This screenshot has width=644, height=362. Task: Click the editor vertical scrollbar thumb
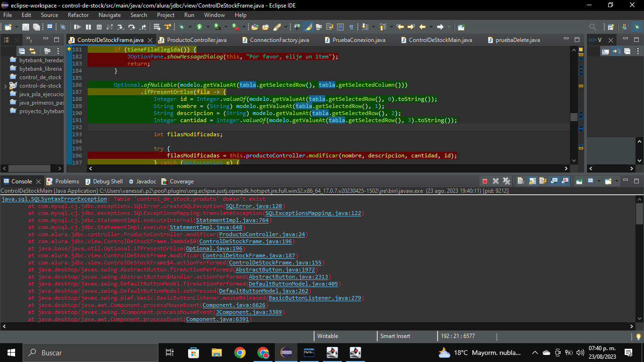[x=574, y=117]
